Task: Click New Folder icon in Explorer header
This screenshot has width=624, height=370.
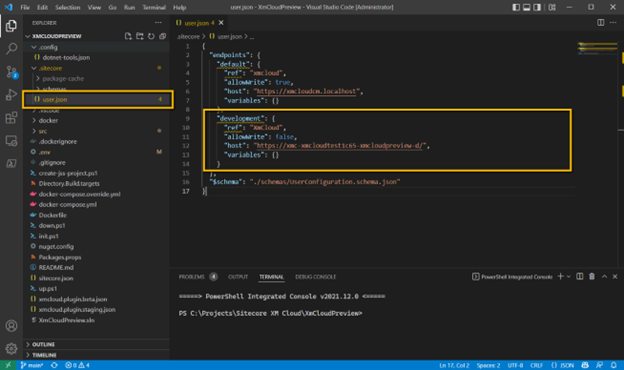Action: (x=140, y=36)
